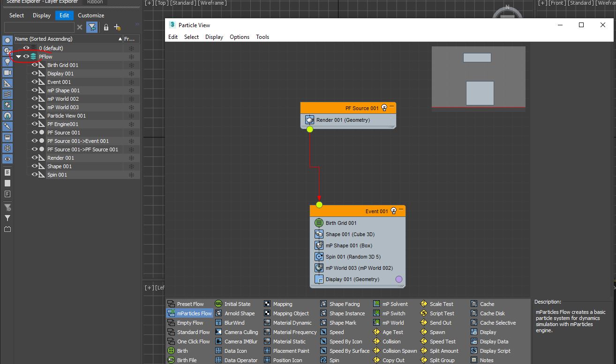Collapse the PFlow layer tree
616x364 pixels.
18,56
